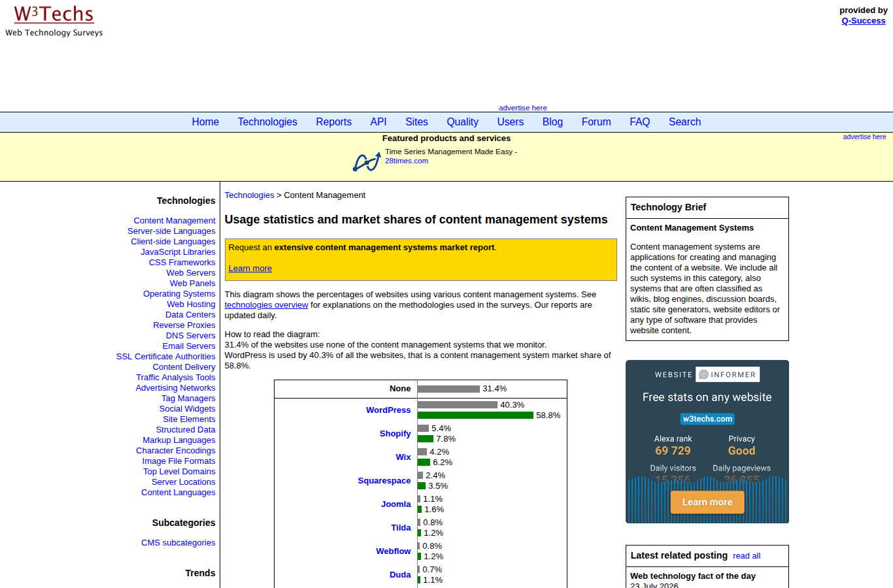This screenshot has width=893, height=588.
Task: Open SSL Certificate Authorities sidebar link
Action: [165, 357]
